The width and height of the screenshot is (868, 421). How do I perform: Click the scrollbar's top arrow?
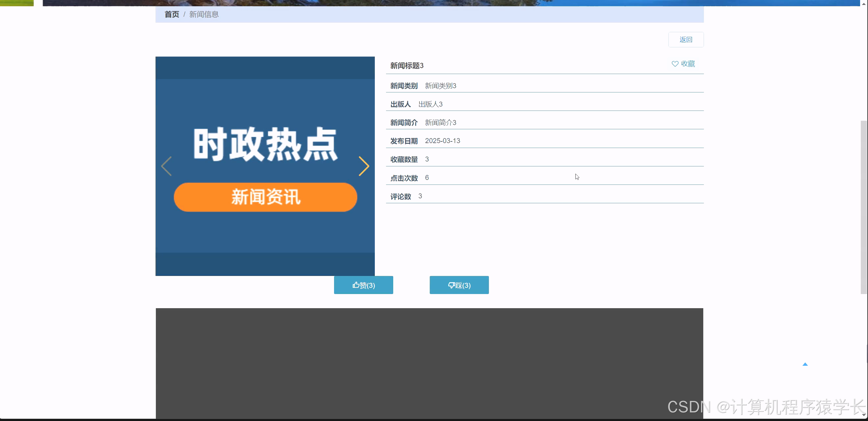(x=864, y=4)
